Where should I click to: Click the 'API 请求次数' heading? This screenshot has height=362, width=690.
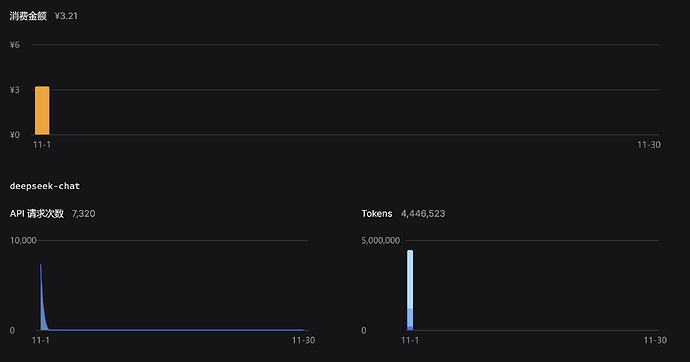tap(37, 214)
